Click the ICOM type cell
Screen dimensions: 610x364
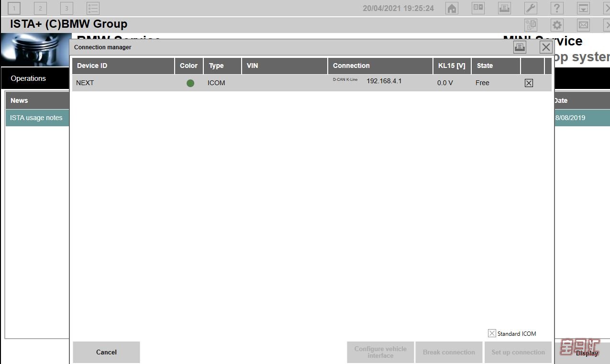216,83
